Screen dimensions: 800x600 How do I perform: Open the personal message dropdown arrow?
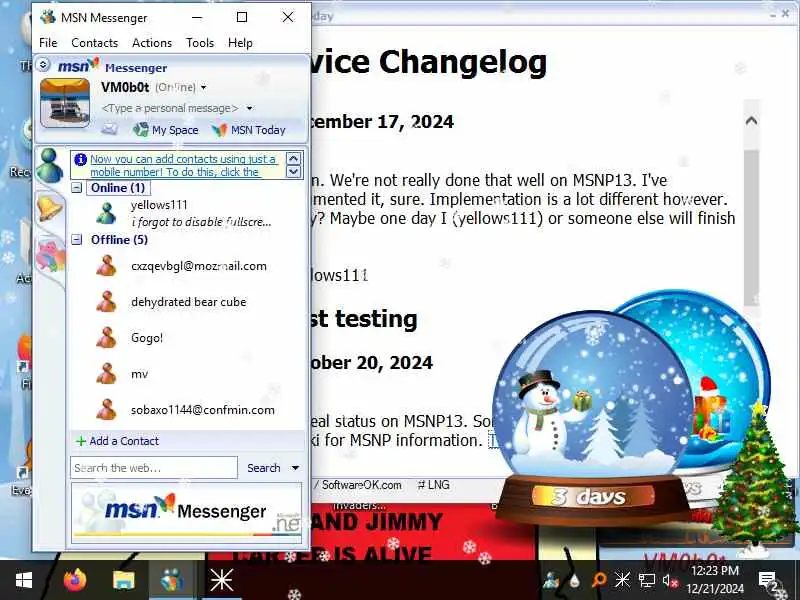(249, 108)
